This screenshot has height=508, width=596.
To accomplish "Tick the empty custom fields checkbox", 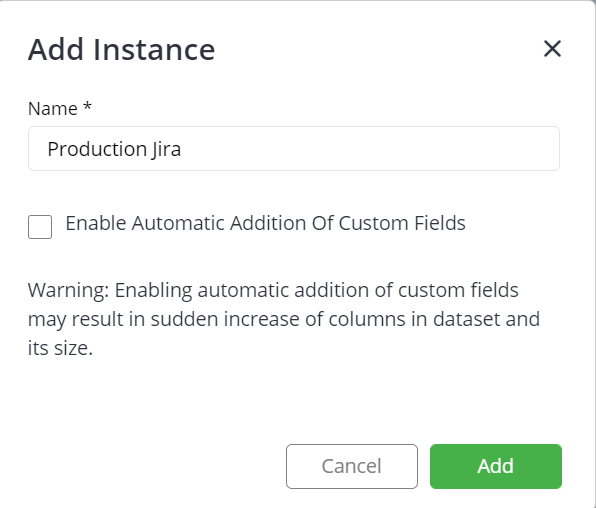I will click(x=40, y=227).
